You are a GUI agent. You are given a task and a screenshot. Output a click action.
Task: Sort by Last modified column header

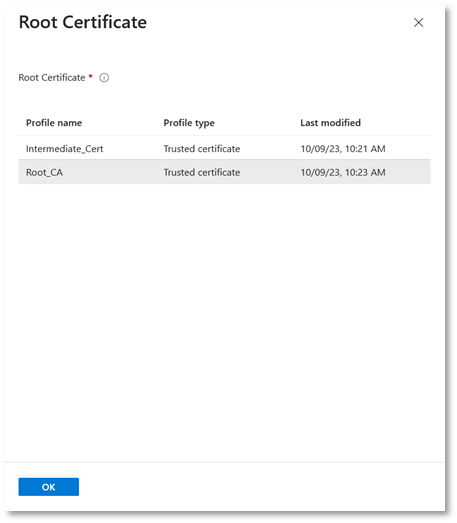331,123
